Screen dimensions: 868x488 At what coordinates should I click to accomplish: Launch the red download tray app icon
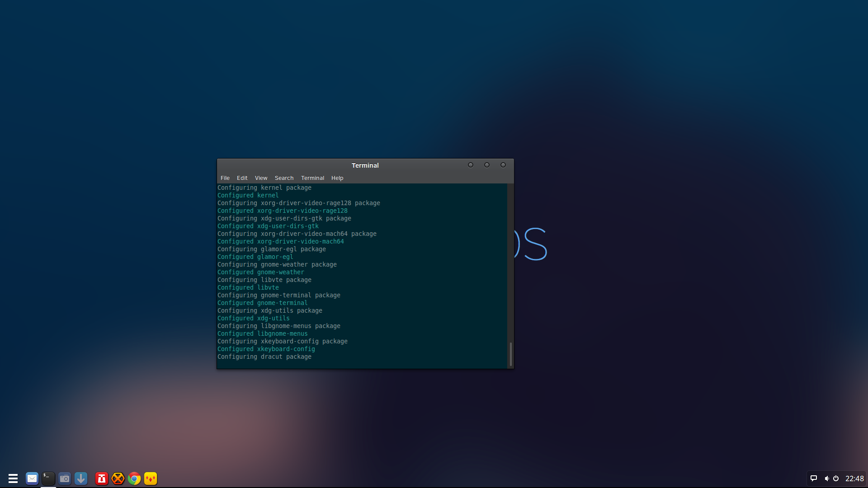(x=102, y=479)
